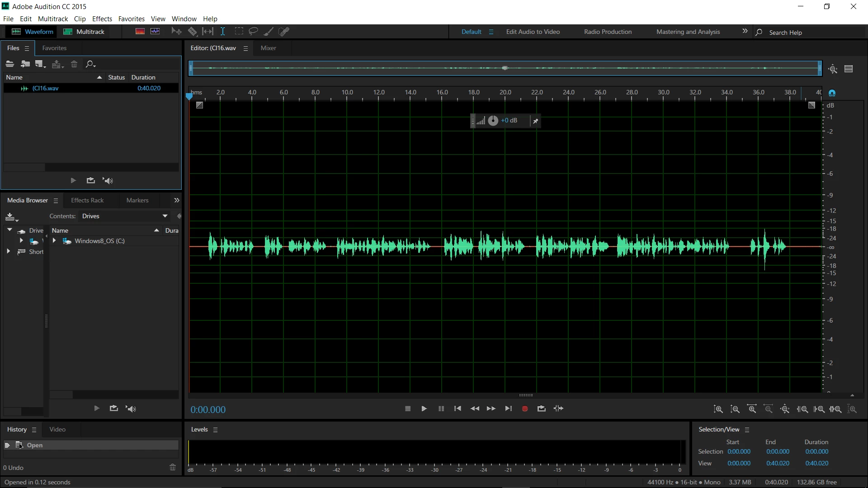Switch to the Effects Rack tab
Viewport: 868px width, 488px height.
pyautogui.click(x=87, y=201)
